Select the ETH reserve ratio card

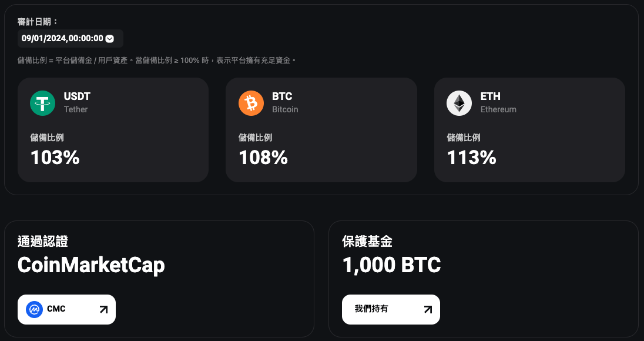point(529,130)
